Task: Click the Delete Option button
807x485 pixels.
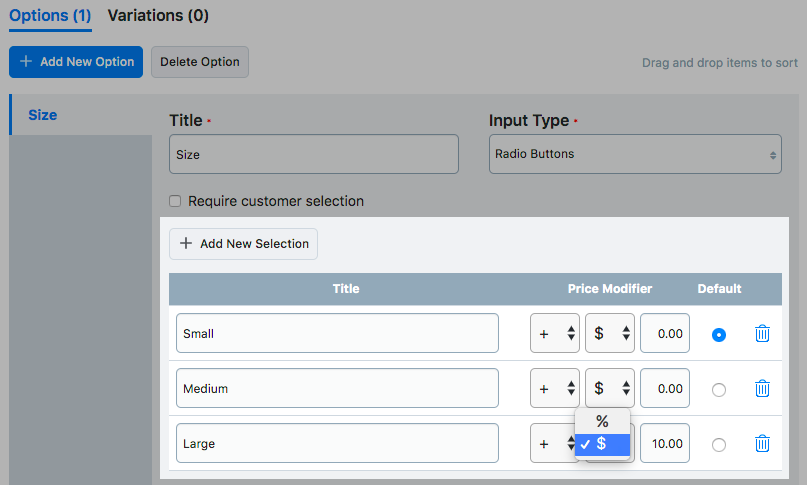Action: coord(200,62)
